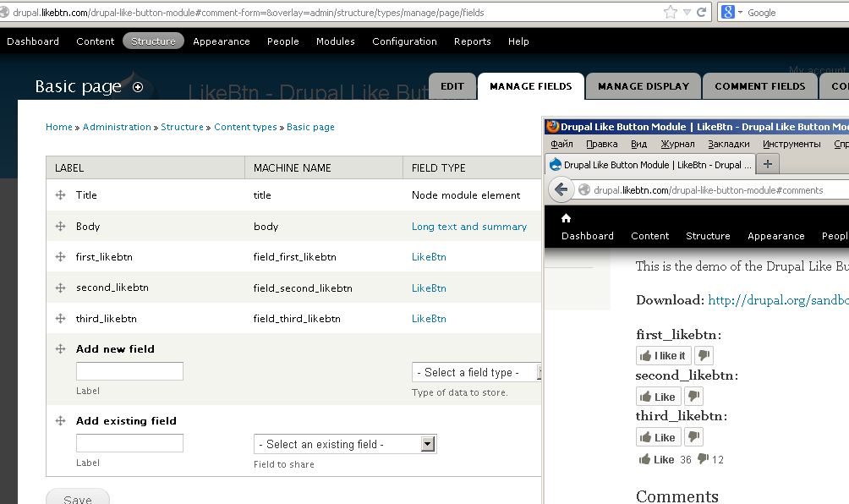Open Вид menu in second Firefox window

tap(639, 144)
